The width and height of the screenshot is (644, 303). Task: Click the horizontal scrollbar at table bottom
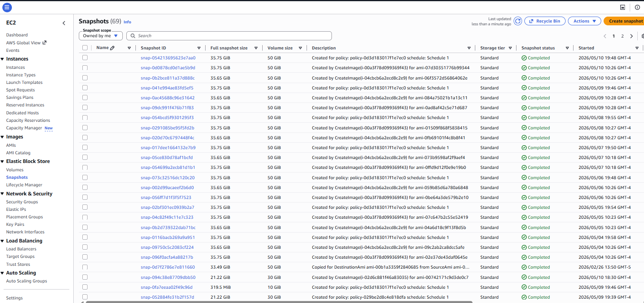pyautogui.click(x=279, y=302)
